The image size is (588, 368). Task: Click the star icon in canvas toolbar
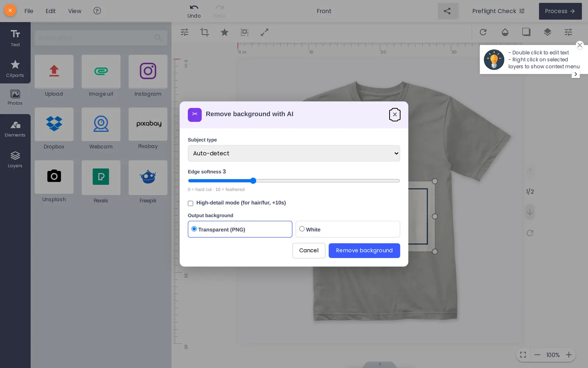tap(225, 32)
